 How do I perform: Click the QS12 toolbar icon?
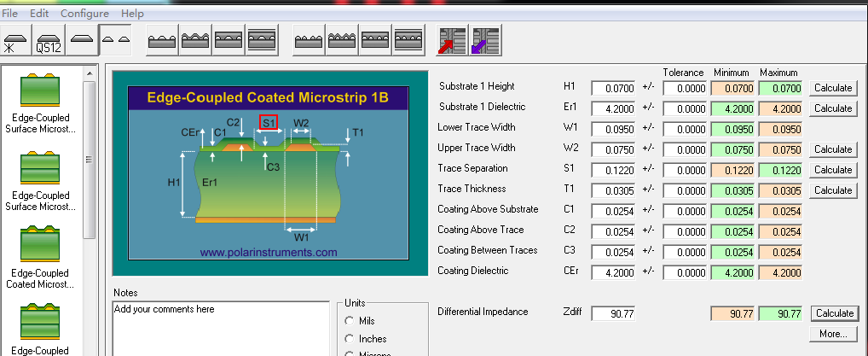49,41
